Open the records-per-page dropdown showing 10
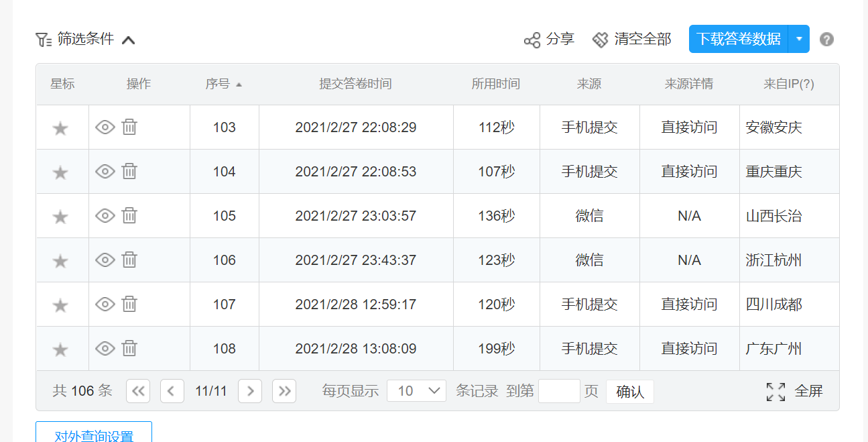 pyautogui.click(x=416, y=391)
